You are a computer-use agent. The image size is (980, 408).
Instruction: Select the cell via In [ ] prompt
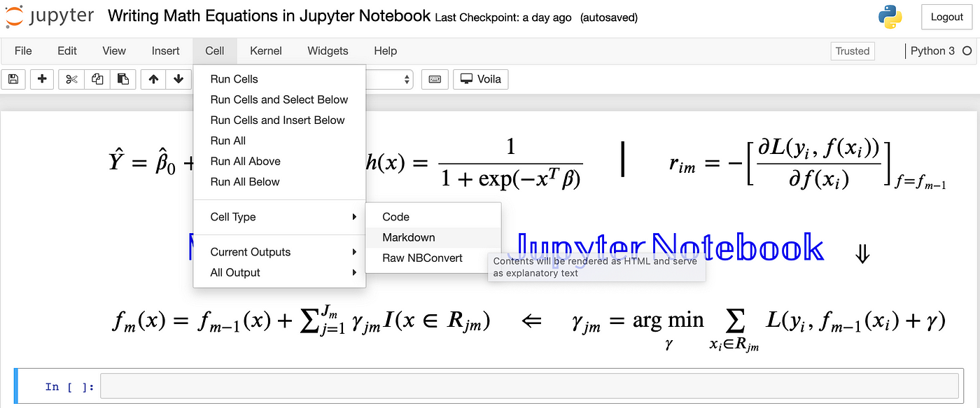[69, 386]
